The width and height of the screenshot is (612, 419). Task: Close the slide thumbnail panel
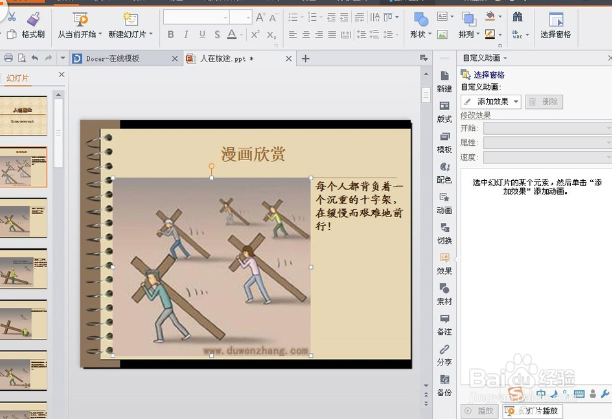point(61,74)
